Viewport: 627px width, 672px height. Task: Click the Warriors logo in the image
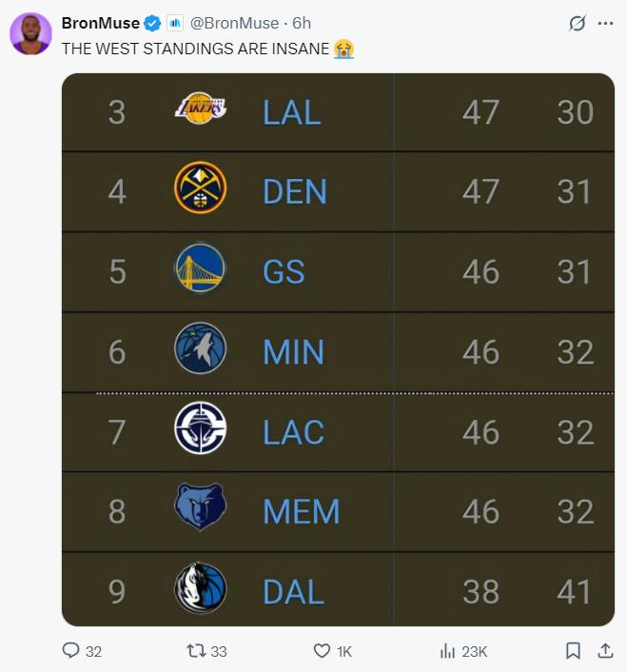[201, 267]
